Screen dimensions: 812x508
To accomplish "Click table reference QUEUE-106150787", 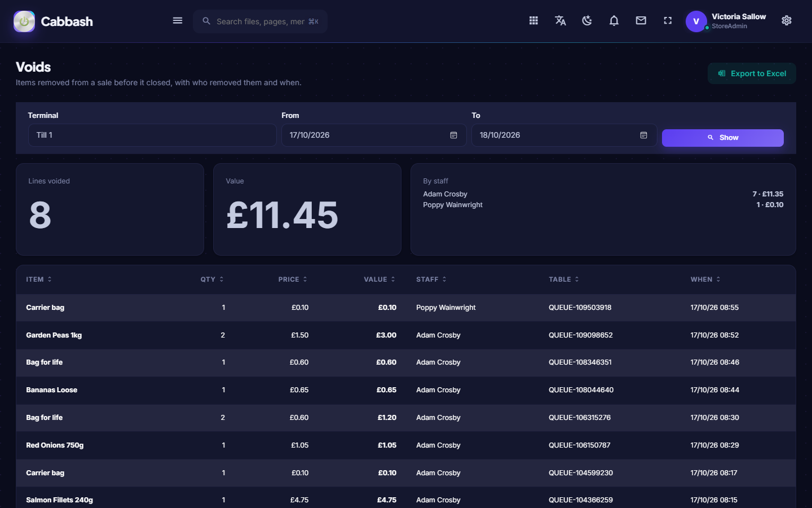I will pyautogui.click(x=580, y=445).
